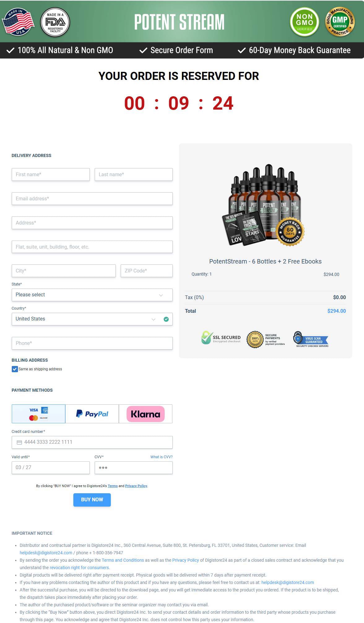The width and height of the screenshot is (364, 623).
Task: Open the State Please select dropdown
Action: pyautogui.click(x=92, y=295)
